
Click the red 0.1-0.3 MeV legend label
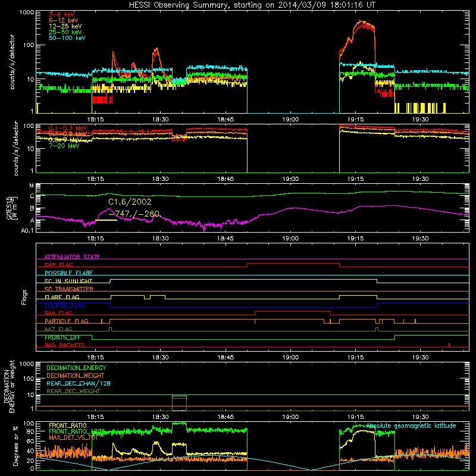click(68, 128)
